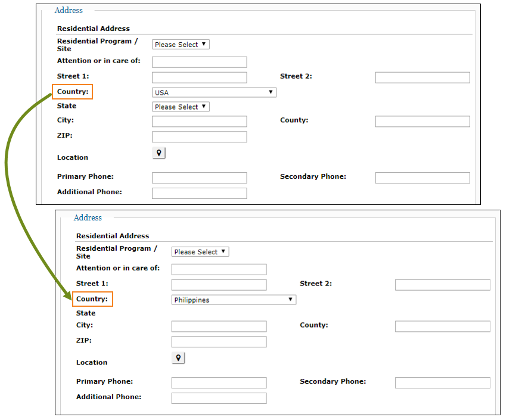Viewport: 519px width, 420px height.
Task: Click the Location map pin in the bottom form
Action: (x=178, y=357)
